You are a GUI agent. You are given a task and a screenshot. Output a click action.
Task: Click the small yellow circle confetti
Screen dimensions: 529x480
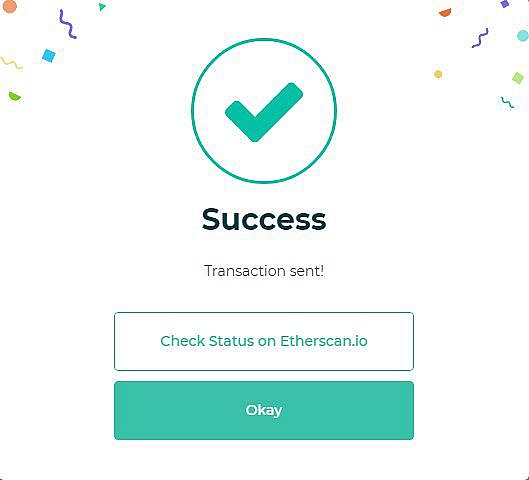click(438, 74)
